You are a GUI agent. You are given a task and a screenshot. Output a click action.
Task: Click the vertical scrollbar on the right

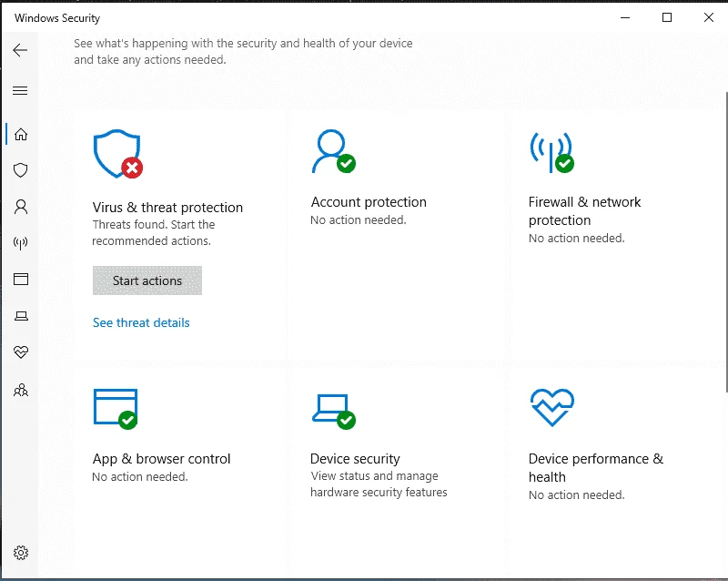click(x=725, y=241)
